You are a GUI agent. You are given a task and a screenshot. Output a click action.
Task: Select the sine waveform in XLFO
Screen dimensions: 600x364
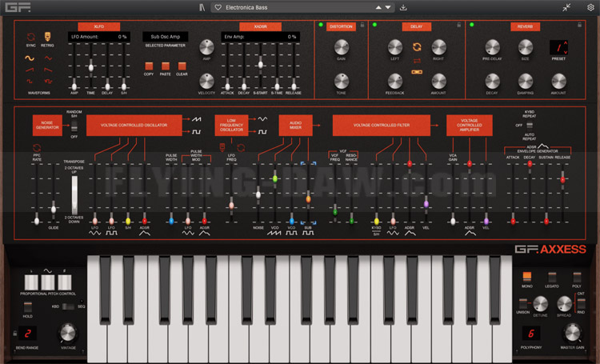click(x=30, y=58)
